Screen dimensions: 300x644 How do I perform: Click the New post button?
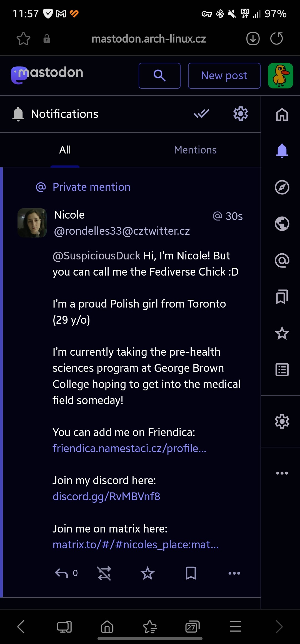click(224, 76)
